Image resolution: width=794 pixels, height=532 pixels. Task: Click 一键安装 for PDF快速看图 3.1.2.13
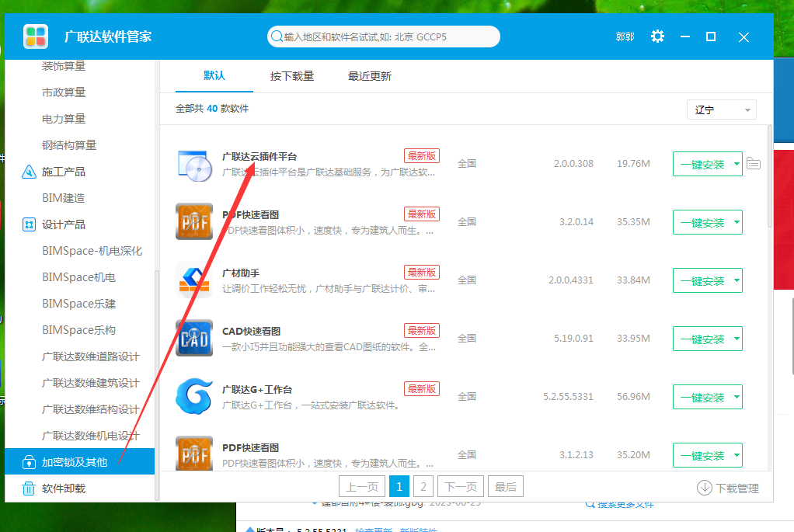(x=702, y=455)
